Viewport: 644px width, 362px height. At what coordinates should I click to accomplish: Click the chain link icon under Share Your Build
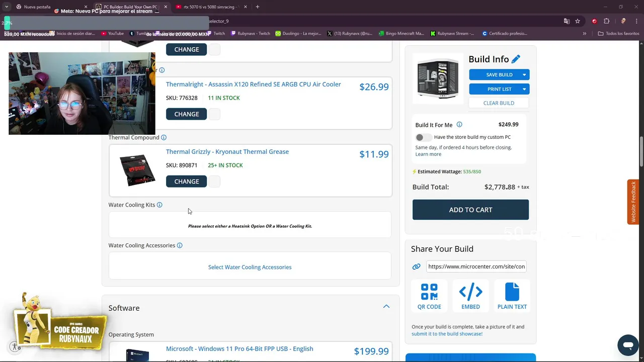tap(416, 266)
